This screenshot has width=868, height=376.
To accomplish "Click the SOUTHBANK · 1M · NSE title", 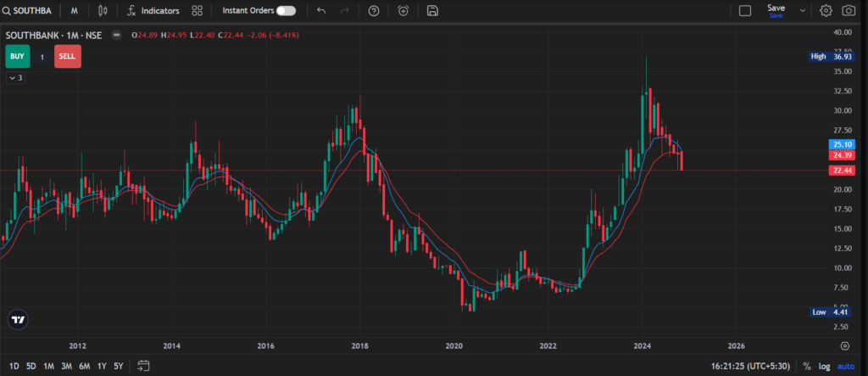I will coord(53,35).
